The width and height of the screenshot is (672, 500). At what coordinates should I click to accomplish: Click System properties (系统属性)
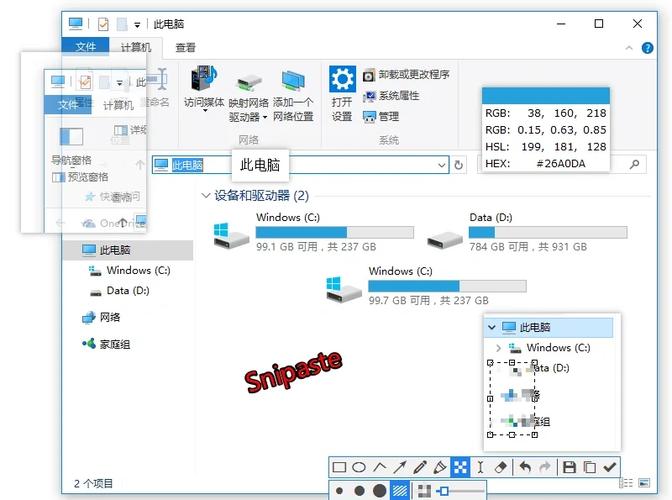coord(391,96)
